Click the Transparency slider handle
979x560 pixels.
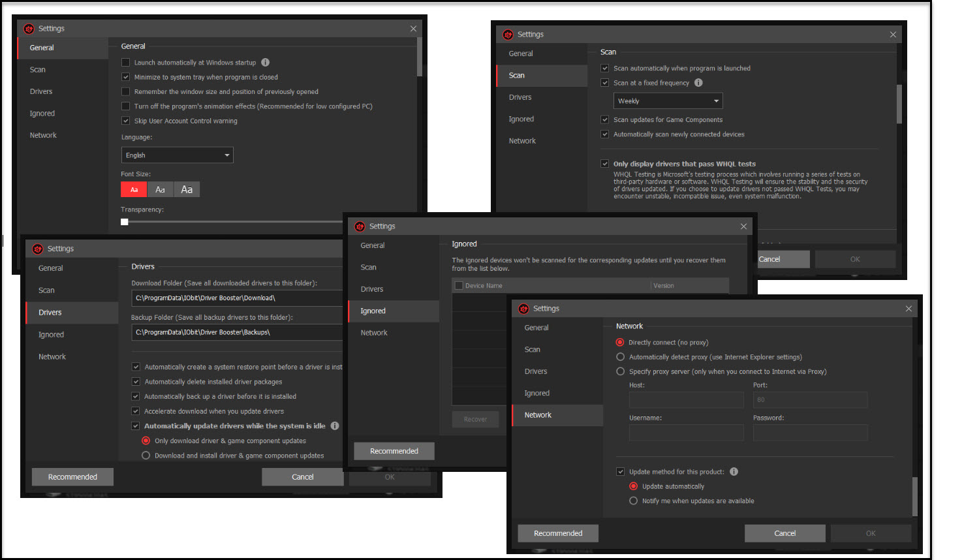[125, 222]
